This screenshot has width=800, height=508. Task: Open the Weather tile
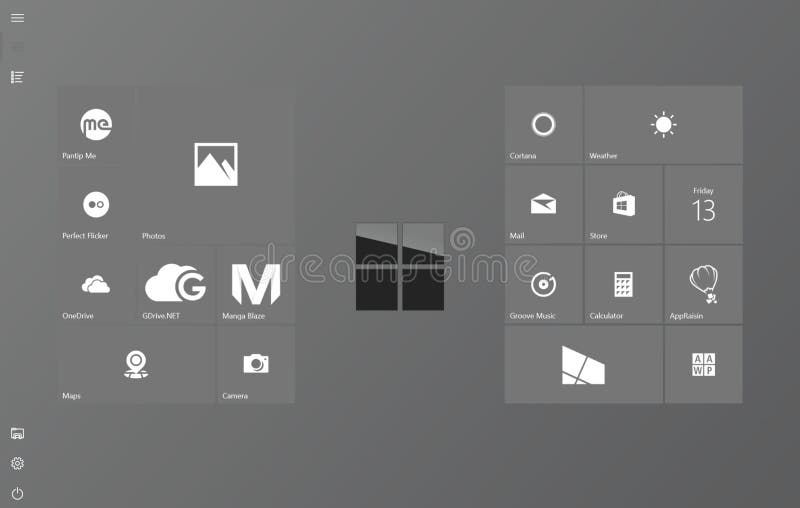coord(663,125)
